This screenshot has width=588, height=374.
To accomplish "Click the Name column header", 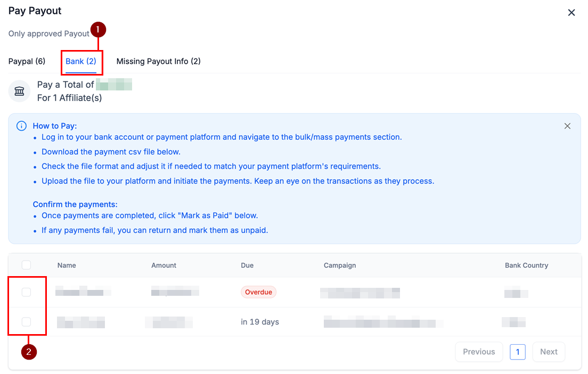I will click(67, 265).
